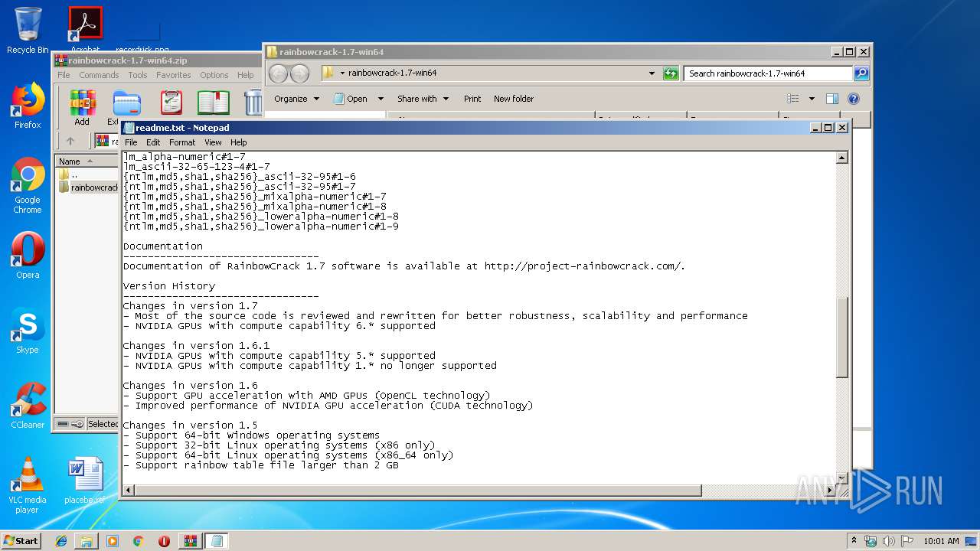
Task: Click WinRAR icon in taskbar
Action: pos(190,541)
